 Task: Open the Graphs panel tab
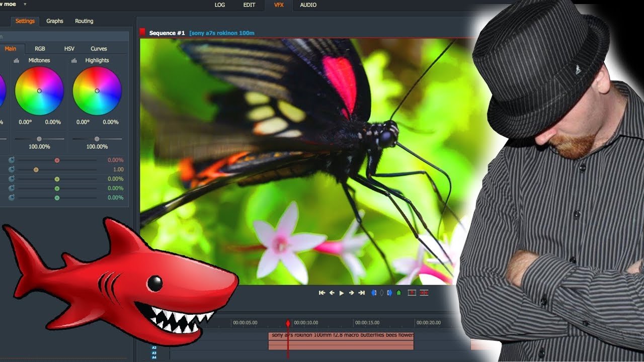[x=55, y=21]
